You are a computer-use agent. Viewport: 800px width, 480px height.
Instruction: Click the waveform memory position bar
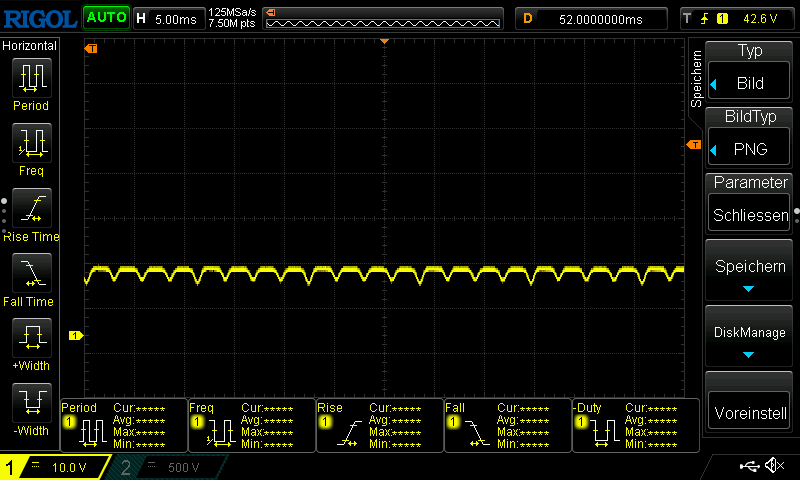(383, 18)
